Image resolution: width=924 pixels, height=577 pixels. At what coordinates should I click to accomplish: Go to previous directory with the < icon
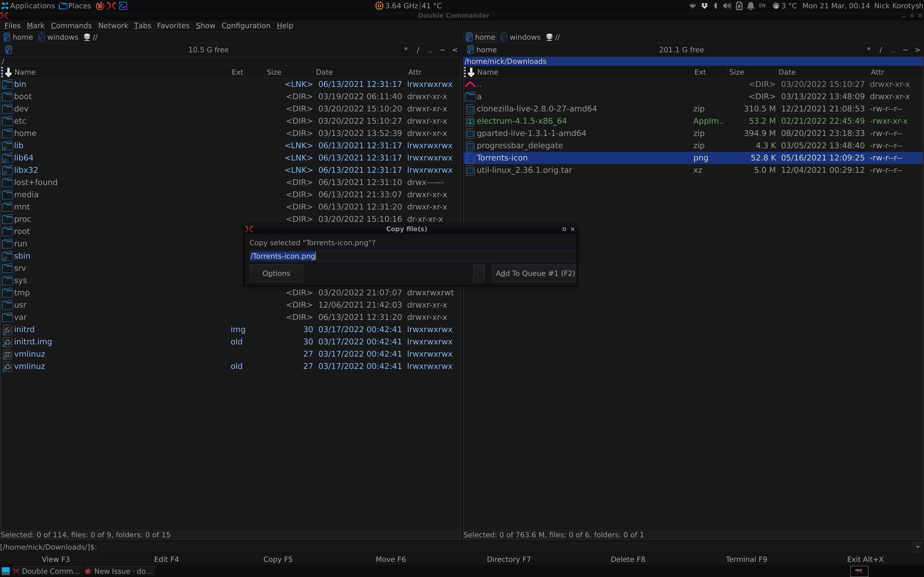tap(455, 50)
